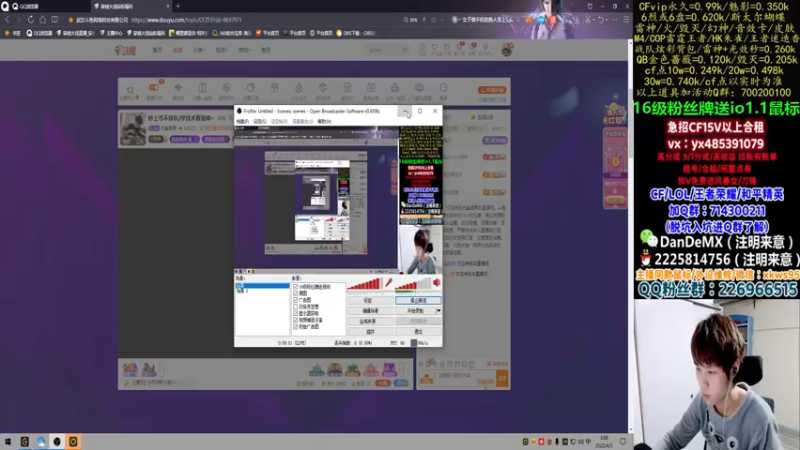Screen dimensions: 800x450
Task: Toggle the 初始广告图 source checkbox
Action: click(x=295, y=327)
